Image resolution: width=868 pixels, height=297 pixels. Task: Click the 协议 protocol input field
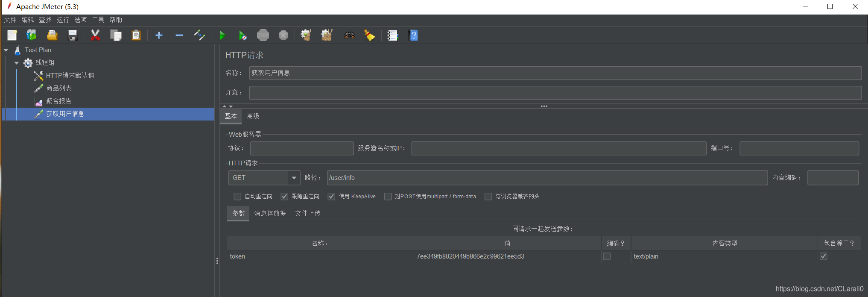[x=302, y=148]
